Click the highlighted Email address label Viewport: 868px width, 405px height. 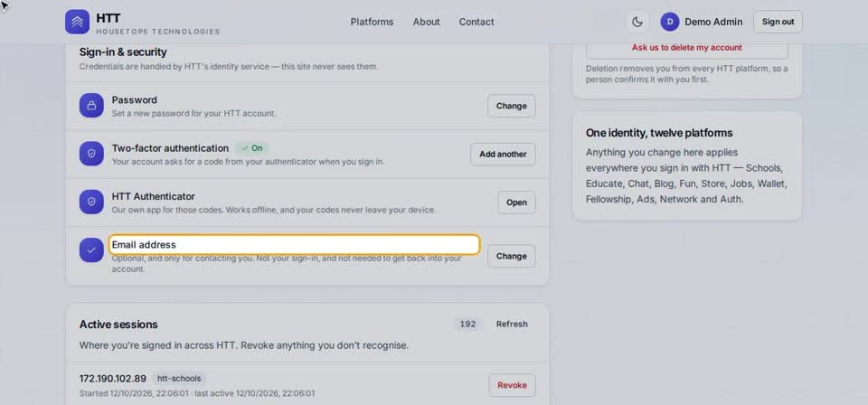294,245
